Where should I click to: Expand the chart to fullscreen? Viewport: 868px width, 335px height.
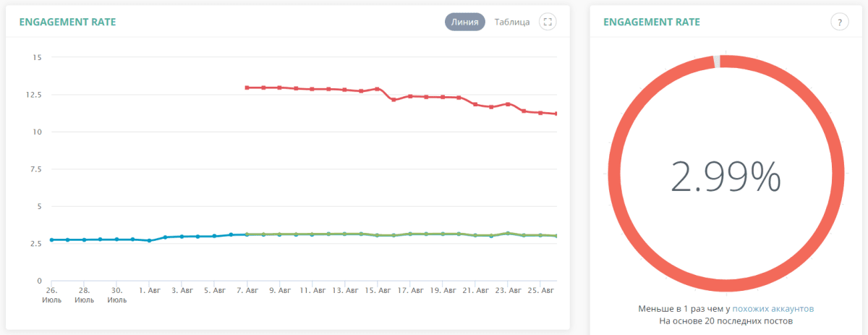coord(548,22)
